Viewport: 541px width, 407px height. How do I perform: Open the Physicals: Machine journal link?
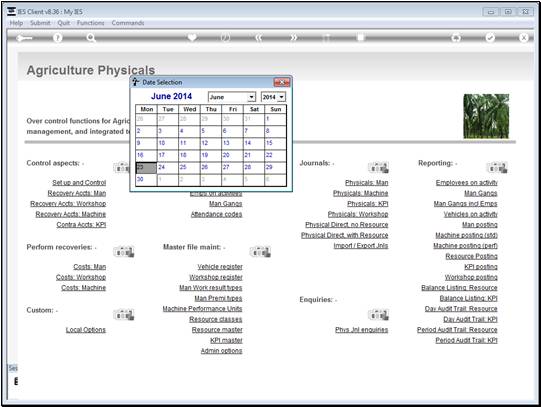[361, 193]
